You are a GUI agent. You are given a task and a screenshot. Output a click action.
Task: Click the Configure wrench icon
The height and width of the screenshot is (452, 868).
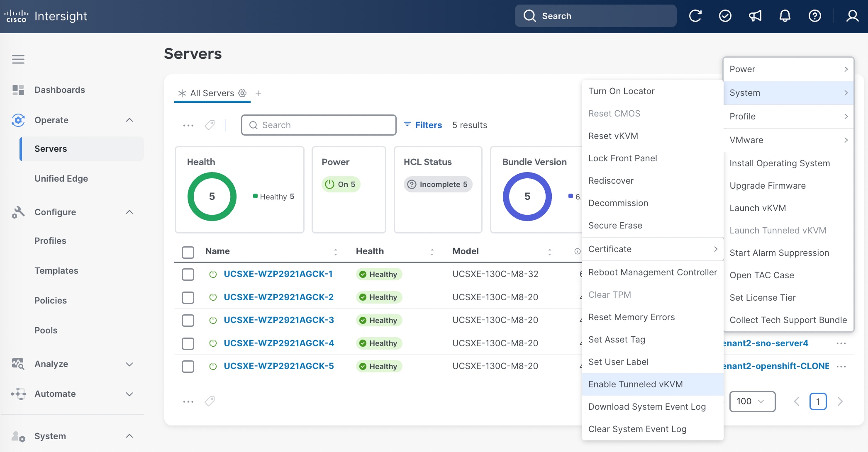coord(18,212)
